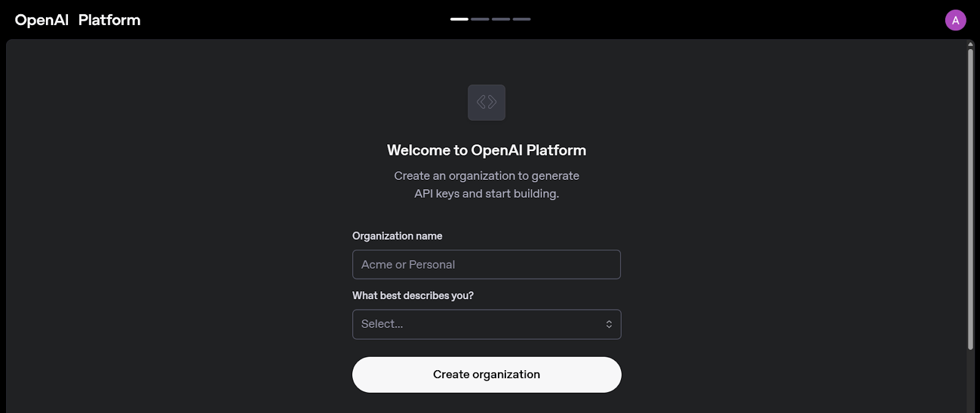Click the Organization name label
980x413 pixels.
[x=397, y=236]
